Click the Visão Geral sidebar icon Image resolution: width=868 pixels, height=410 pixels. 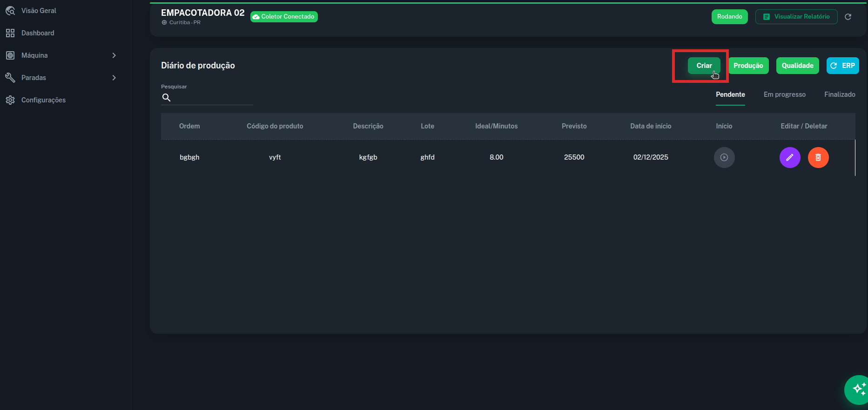click(10, 11)
